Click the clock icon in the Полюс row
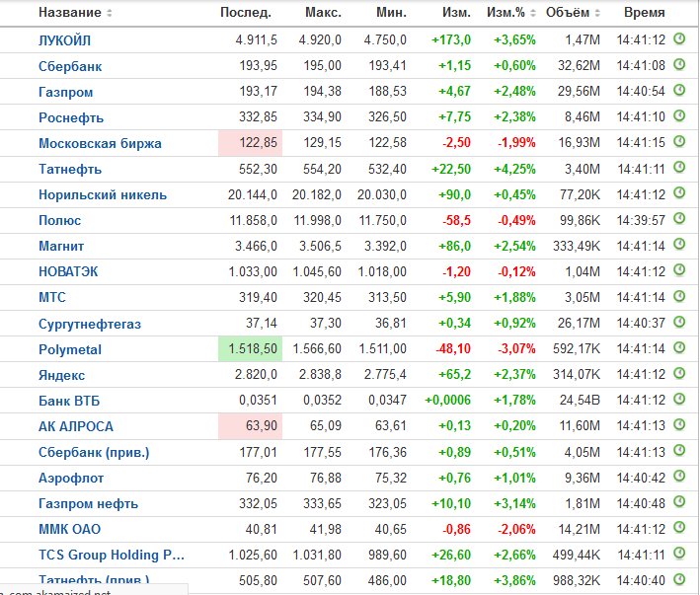700x595 pixels. coord(679,218)
